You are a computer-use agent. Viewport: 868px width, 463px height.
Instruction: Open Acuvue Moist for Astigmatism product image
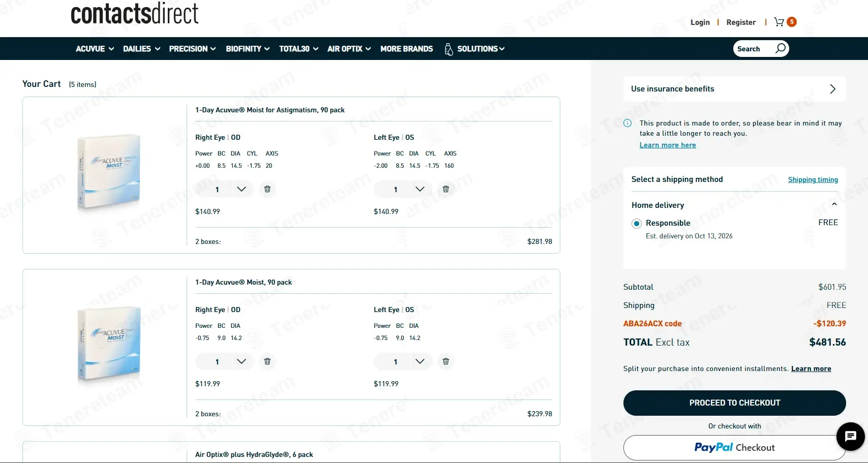coord(108,172)
